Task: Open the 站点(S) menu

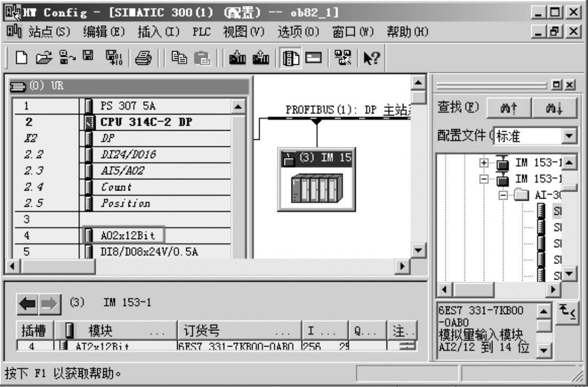Action: tap(49, 32)
